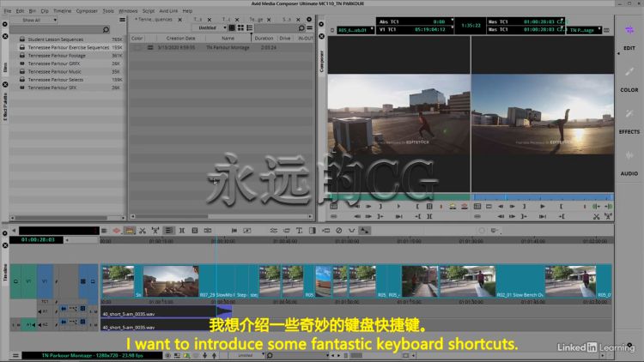
Task: Click the Title tool T icon
Action: [x=299, y=231]
